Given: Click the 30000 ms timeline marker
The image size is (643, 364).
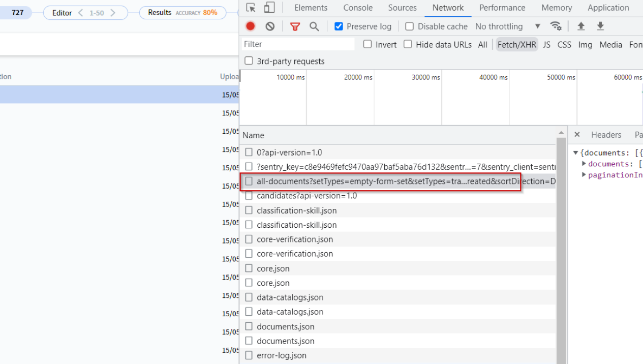Looking at the screenshot, I should click(426, 77).
